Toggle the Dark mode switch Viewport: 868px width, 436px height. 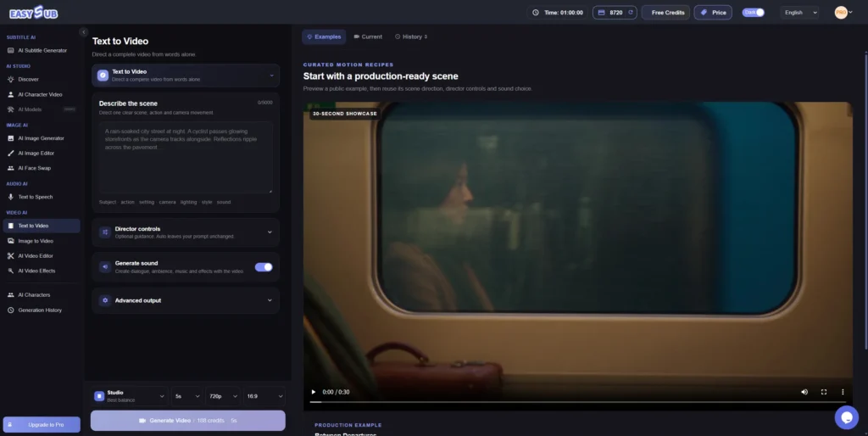click(754, 12)
